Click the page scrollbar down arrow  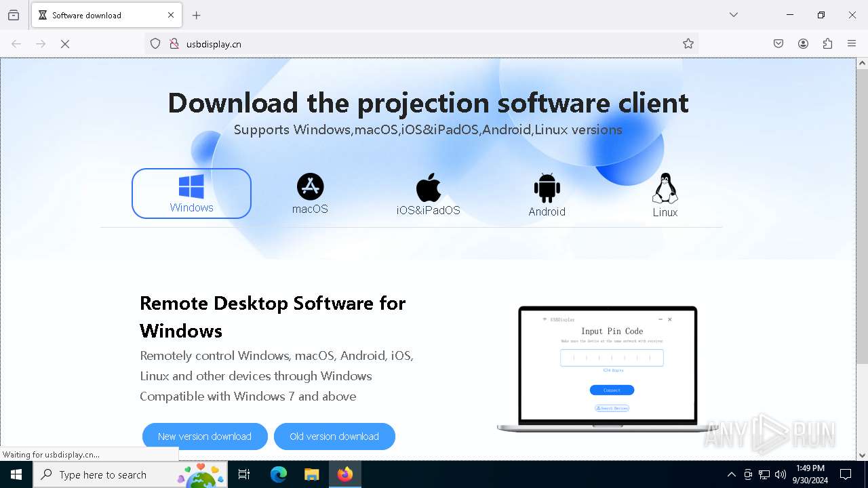862,455
